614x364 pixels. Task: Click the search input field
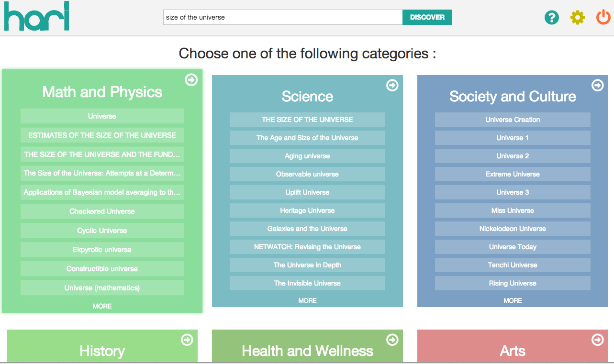click(x=282, y=17)
